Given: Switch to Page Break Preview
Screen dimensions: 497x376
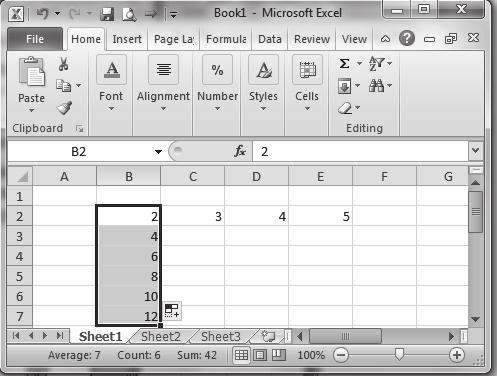Looking at the screenshot, I should pos(279,355).
